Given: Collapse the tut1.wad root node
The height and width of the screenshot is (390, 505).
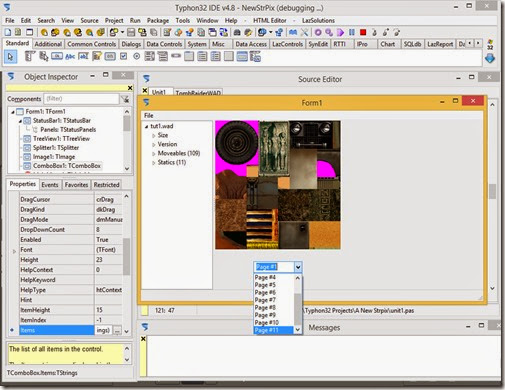Looking at the screenshot, I should [x=146, y=126].
